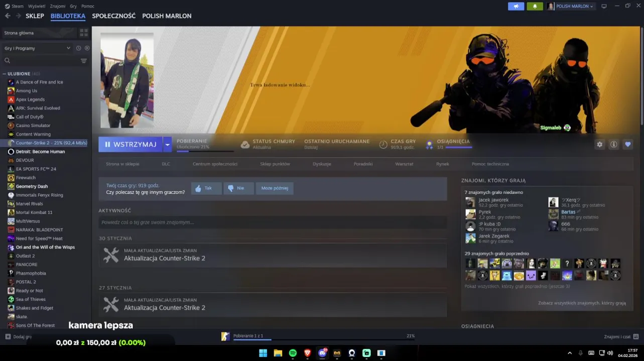Open the Pomoc menu

[88, 6]
